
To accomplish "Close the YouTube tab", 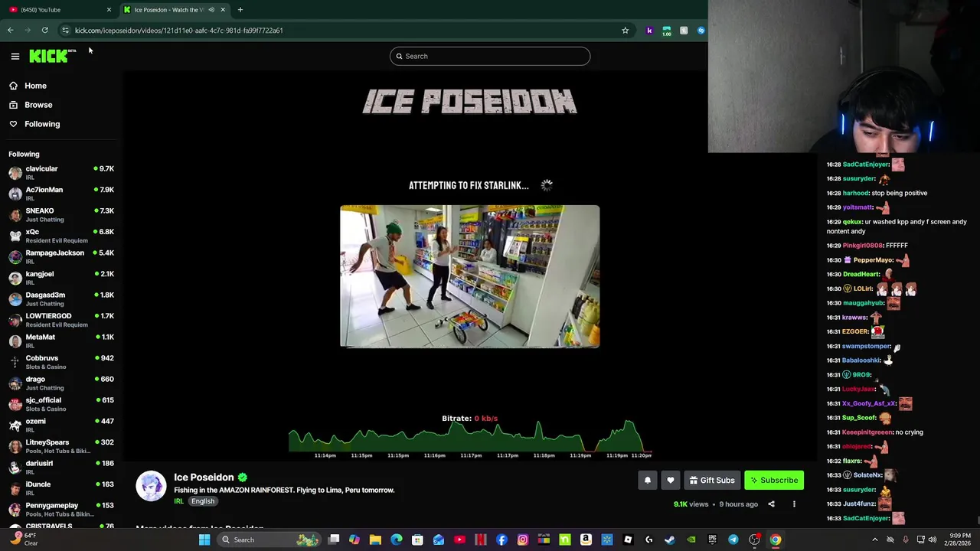I will [x=109, y=10].
